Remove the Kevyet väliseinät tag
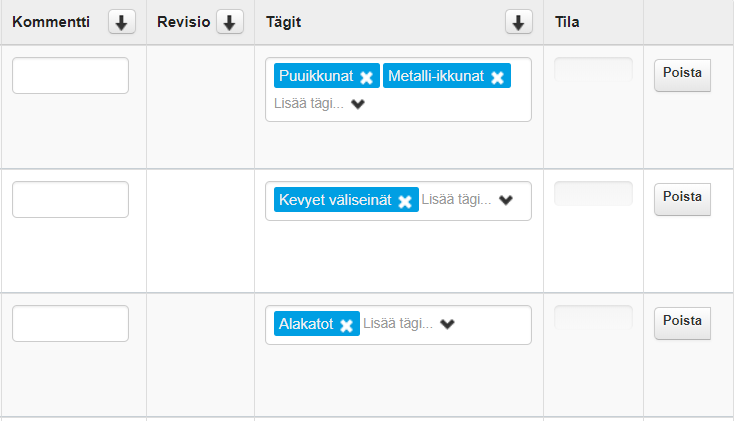741x421 pixels. coord(405,201)
